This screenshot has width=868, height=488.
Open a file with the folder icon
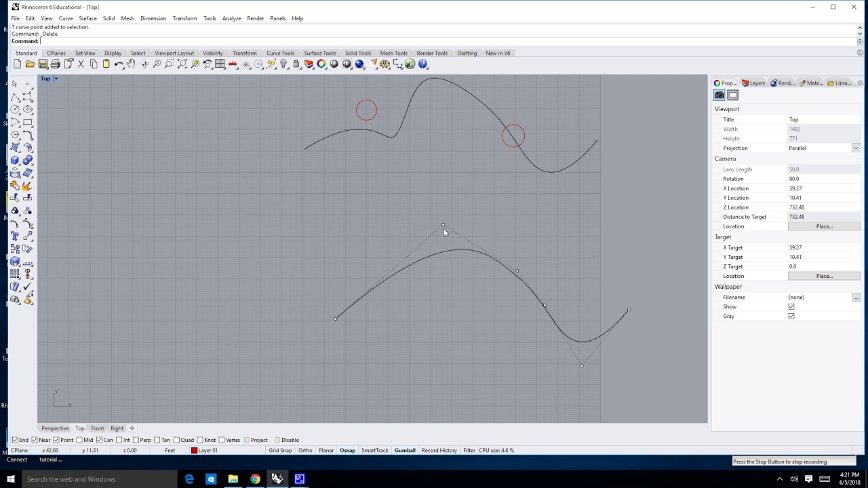tap(30, 64)
